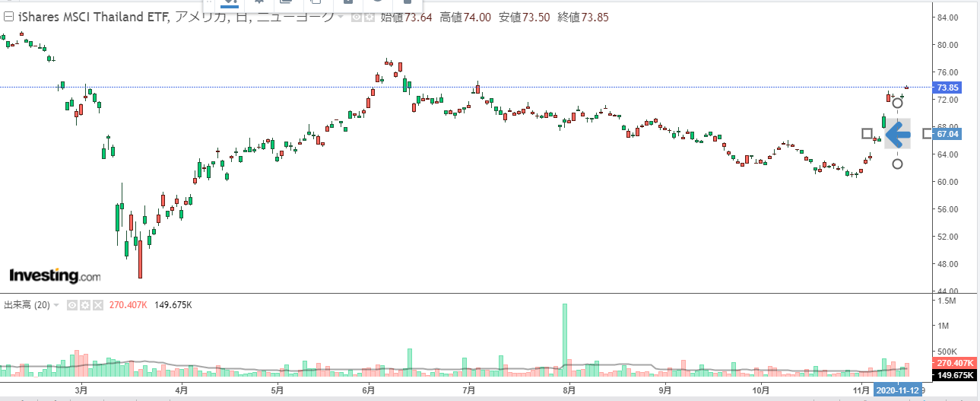
Task: Click the black 149.675K legend value
Action: pyautogui.click(x=173, y=305)
